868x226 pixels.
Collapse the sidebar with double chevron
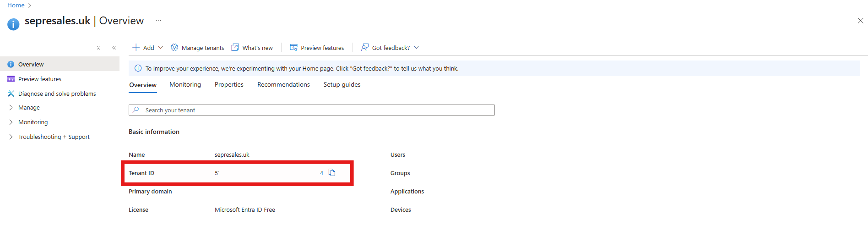click(114, 48)
